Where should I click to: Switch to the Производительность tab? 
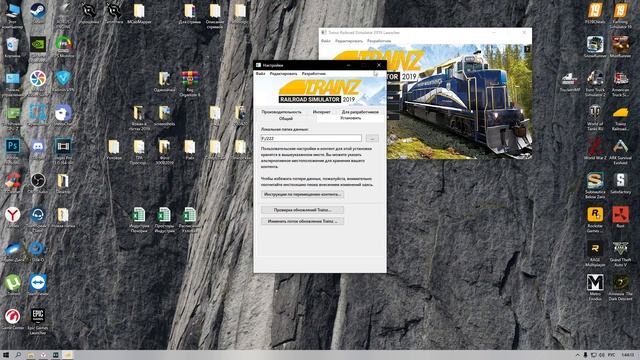tap(281, 111)
